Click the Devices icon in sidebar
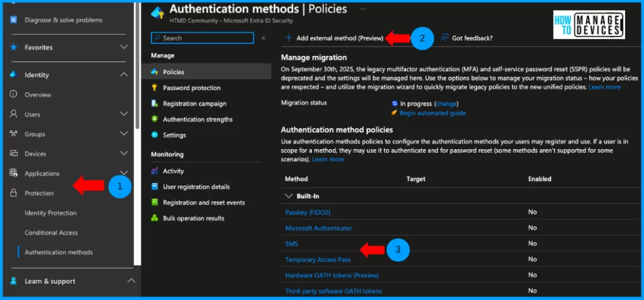 tap(13, 153)
